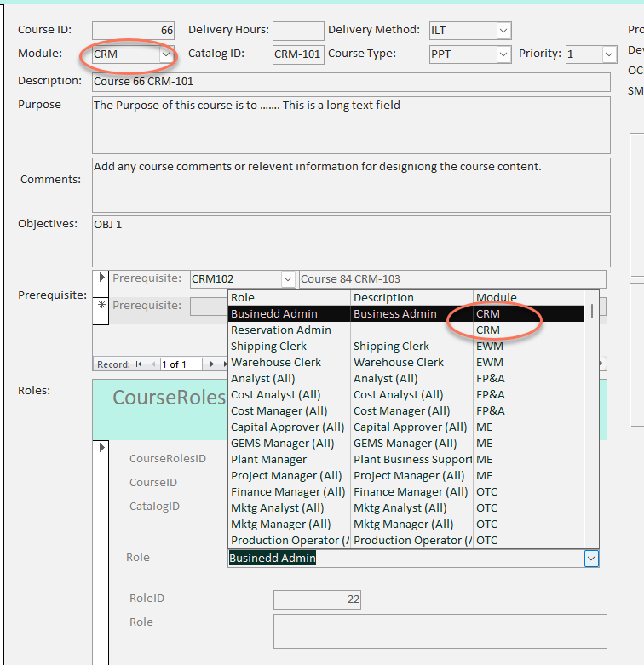Select Mktg Analyst (All) role
Image resolution: width=644 pixels, height=665 pixels.
406,507
